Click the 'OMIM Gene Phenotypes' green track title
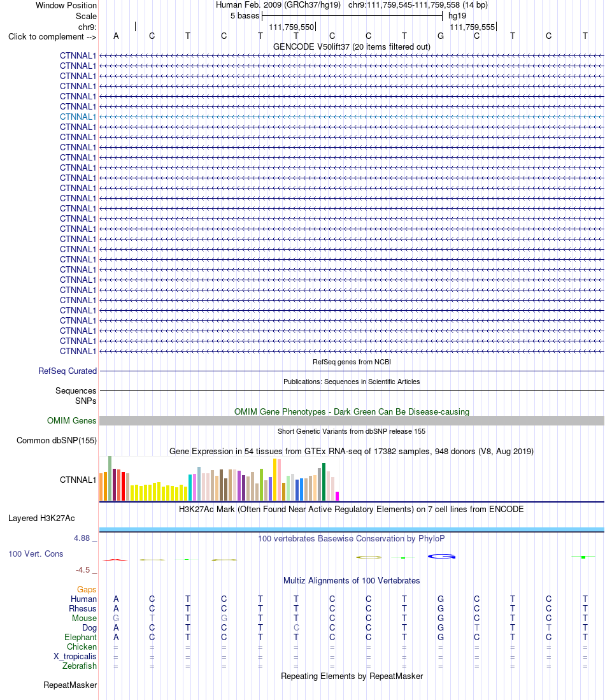This screenshot has width=605, height=700. pos(352,411)
